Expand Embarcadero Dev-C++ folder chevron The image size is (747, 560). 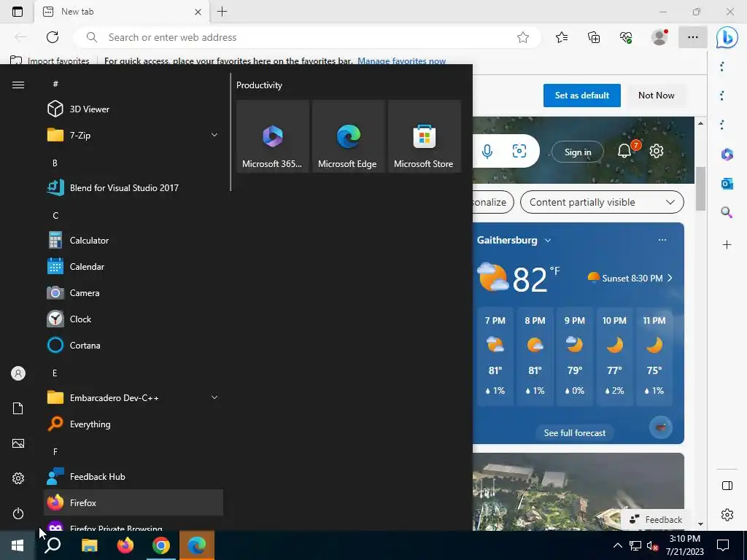(214, 397)
